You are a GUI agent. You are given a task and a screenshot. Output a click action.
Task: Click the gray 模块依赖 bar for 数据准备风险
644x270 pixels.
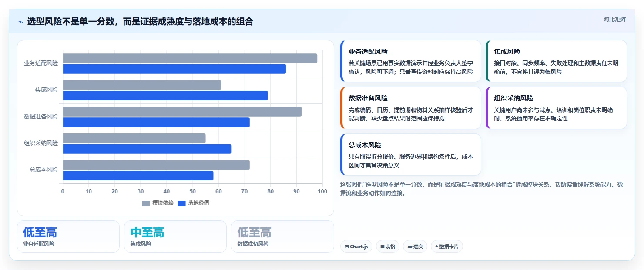click(182, 112)
